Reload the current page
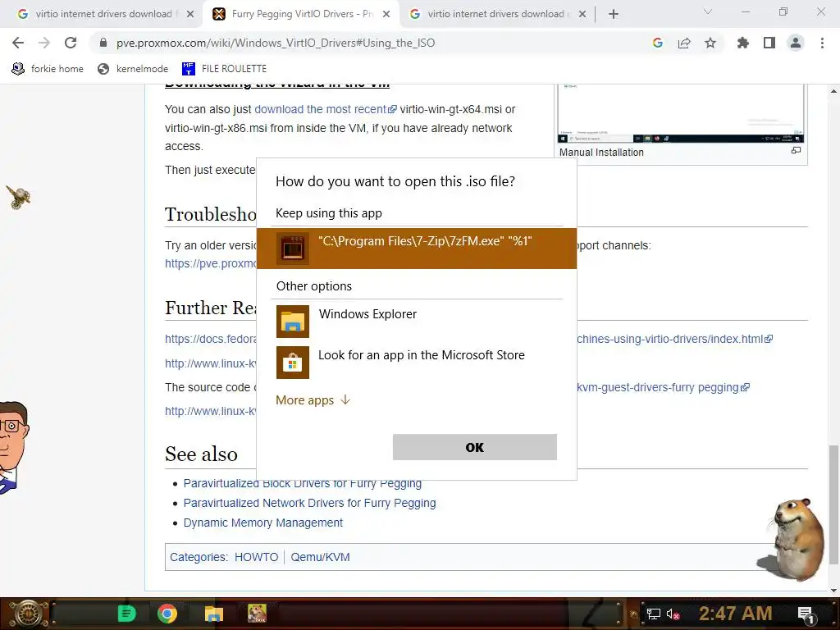The width and height of the screenshot is (840, 630). point(71,43)
